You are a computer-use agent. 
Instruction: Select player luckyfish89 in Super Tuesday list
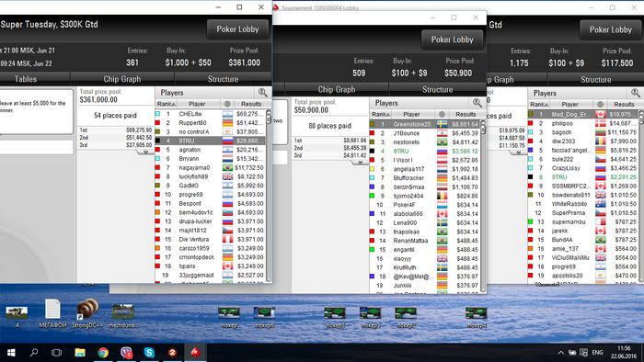211,176
